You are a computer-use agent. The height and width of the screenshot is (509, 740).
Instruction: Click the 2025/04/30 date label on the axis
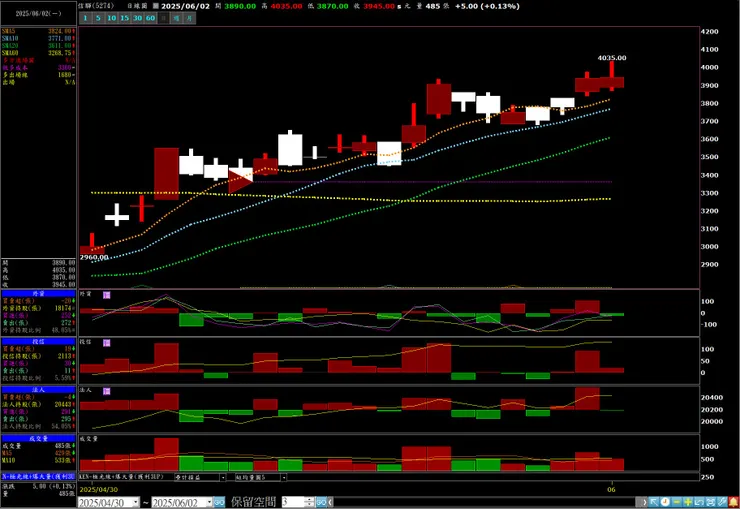(x=99, y=489)
